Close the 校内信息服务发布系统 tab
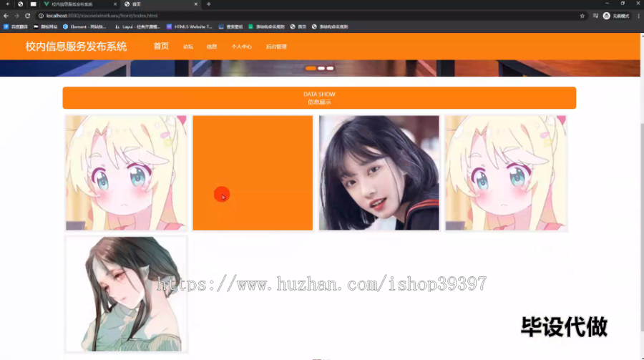 pyautogui.click(x=115, y=4)
